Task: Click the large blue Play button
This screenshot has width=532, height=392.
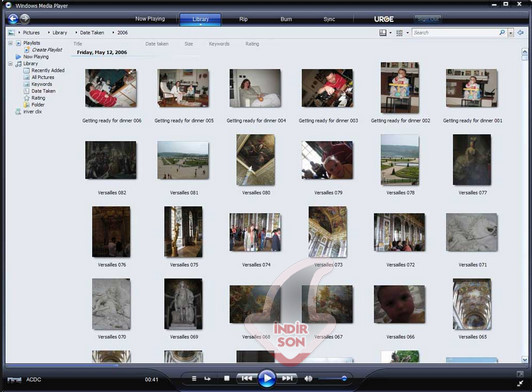Action: coord(267,378)
